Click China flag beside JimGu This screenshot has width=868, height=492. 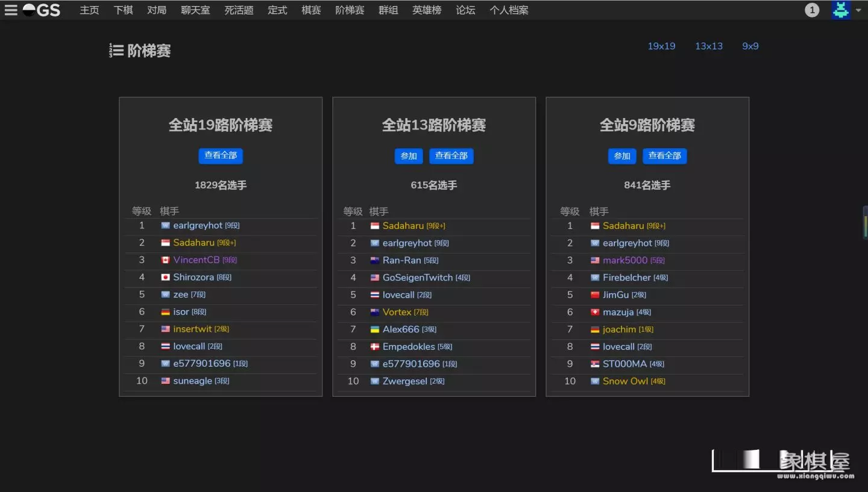point(595,295)
